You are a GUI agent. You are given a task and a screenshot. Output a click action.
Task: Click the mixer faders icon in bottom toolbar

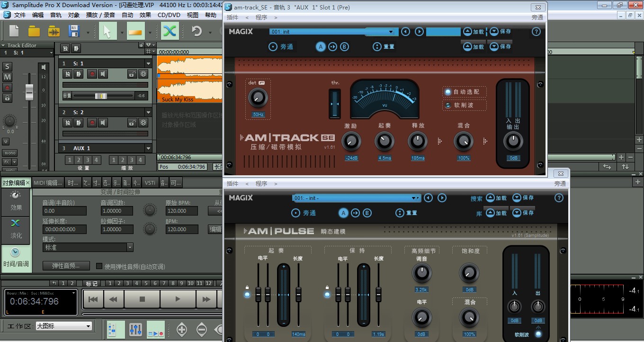pyautogui.click(x=135, y=330)
